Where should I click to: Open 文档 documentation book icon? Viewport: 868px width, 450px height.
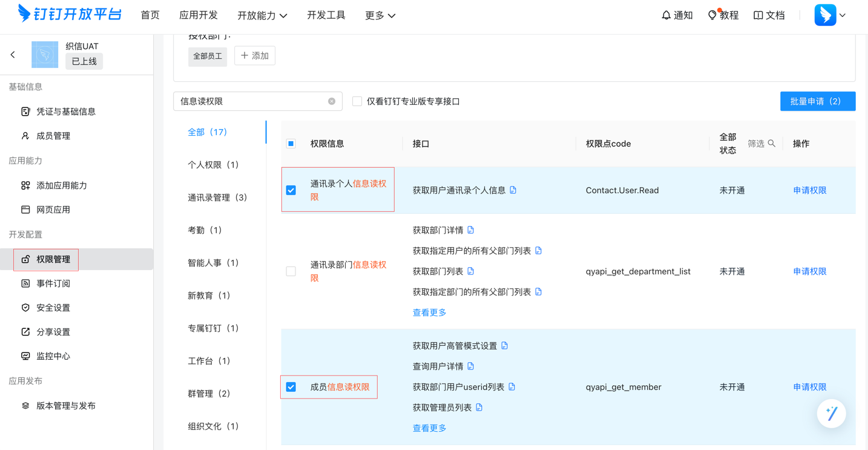(x=758, y=15)
